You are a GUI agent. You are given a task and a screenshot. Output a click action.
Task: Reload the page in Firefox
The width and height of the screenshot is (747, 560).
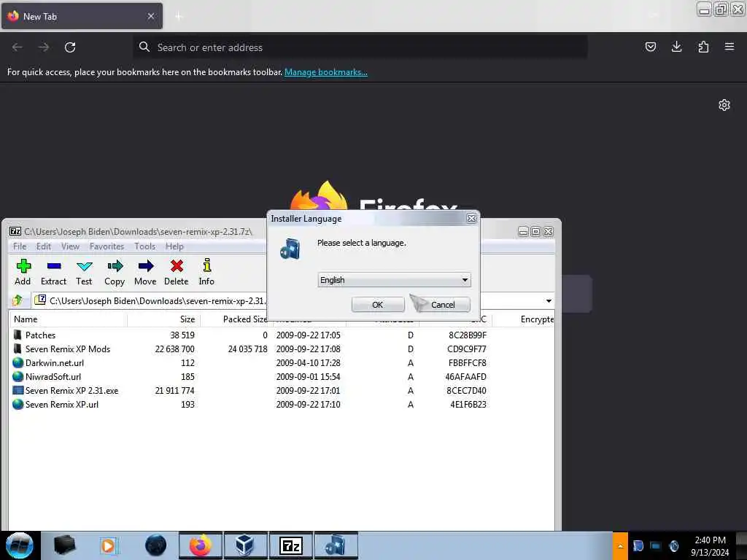pyautogui.click(x=70, y=47)
